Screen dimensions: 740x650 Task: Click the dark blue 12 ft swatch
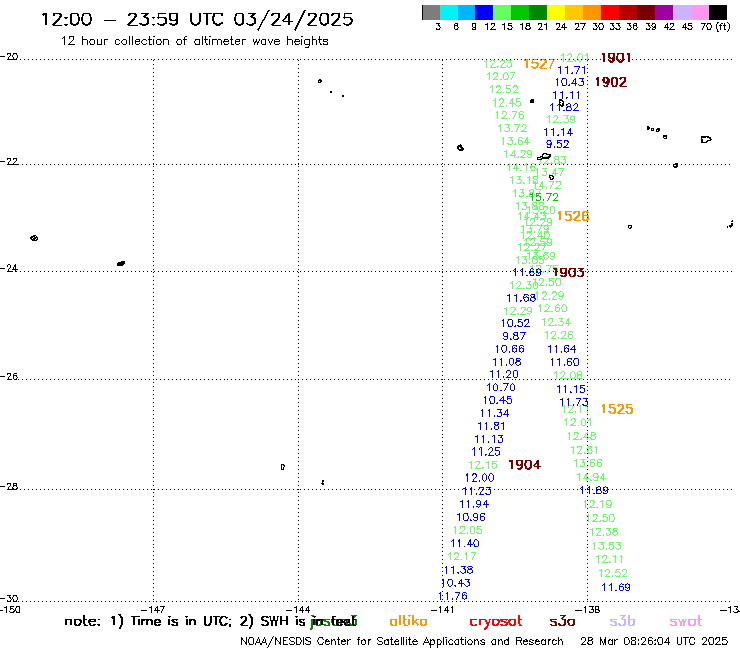point(484,12)
